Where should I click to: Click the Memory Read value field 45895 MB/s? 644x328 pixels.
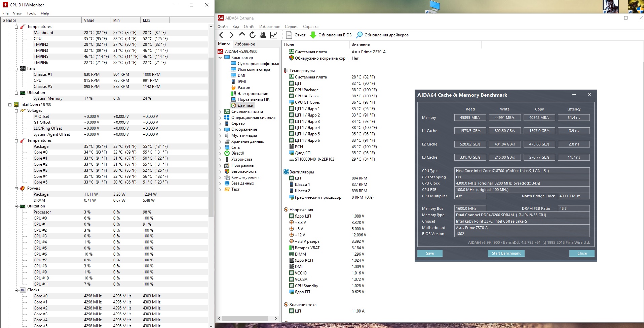tap(470, 118)
